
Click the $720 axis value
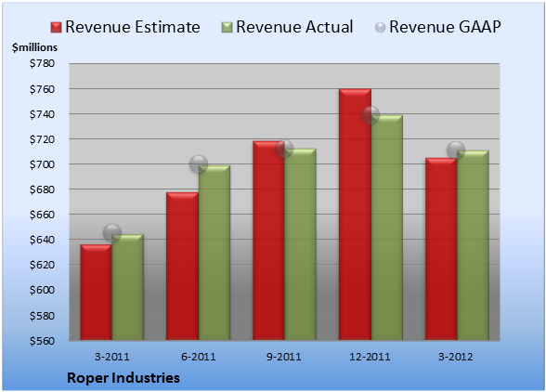tap(42, 139)
